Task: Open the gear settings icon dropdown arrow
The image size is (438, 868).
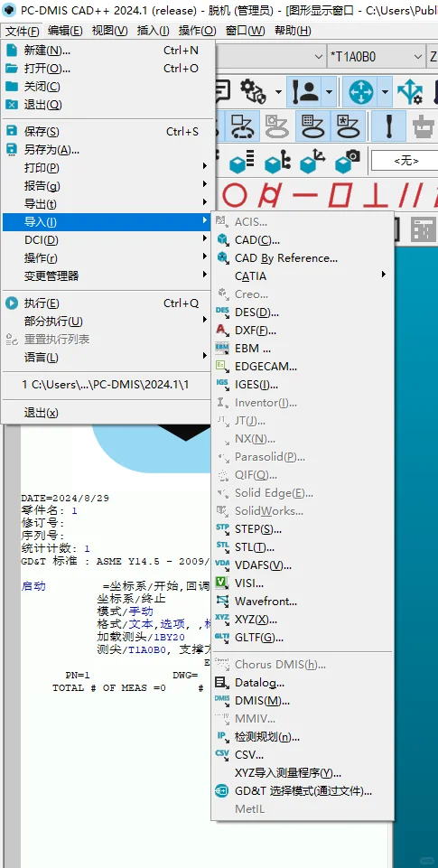Action: [x=277, y=92]
